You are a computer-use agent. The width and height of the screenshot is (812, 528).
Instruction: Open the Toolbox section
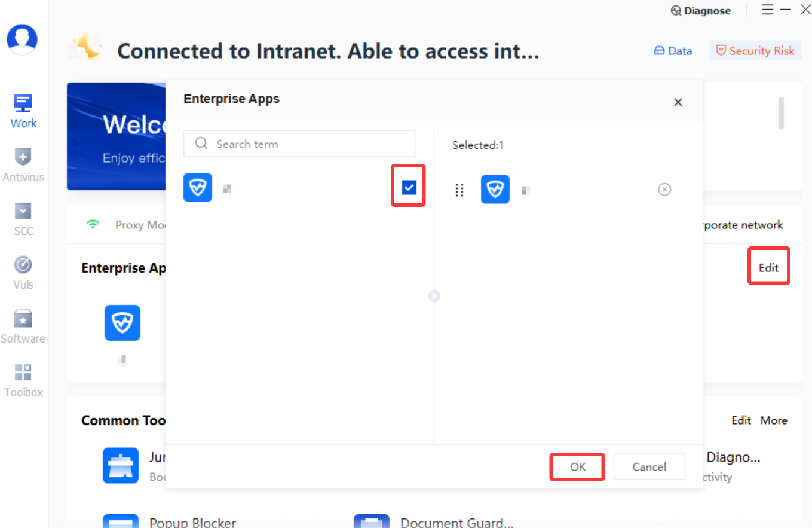(x=23, y=380)
